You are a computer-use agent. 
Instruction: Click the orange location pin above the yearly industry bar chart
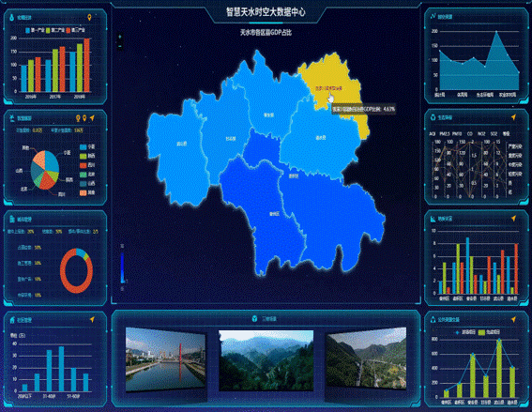89,17
